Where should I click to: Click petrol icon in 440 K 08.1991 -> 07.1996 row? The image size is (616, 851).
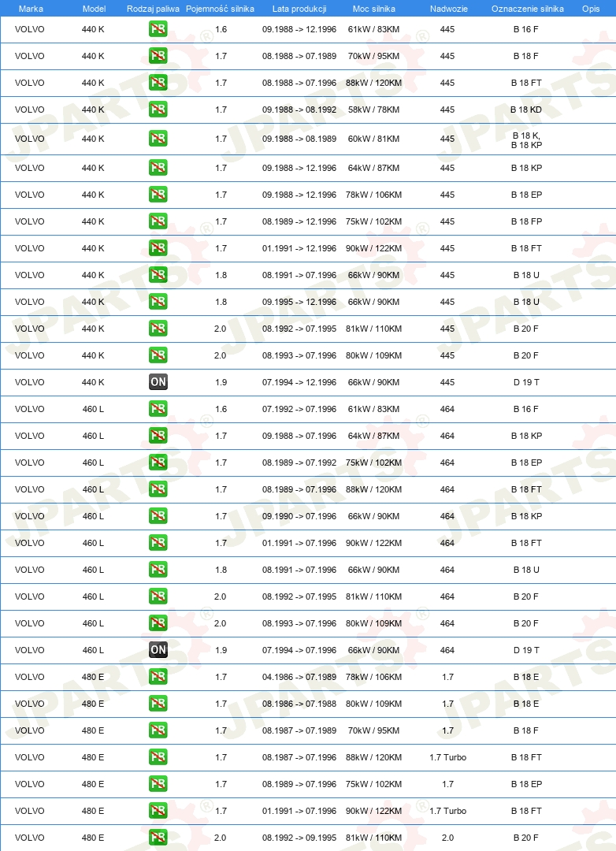(158, 275)
